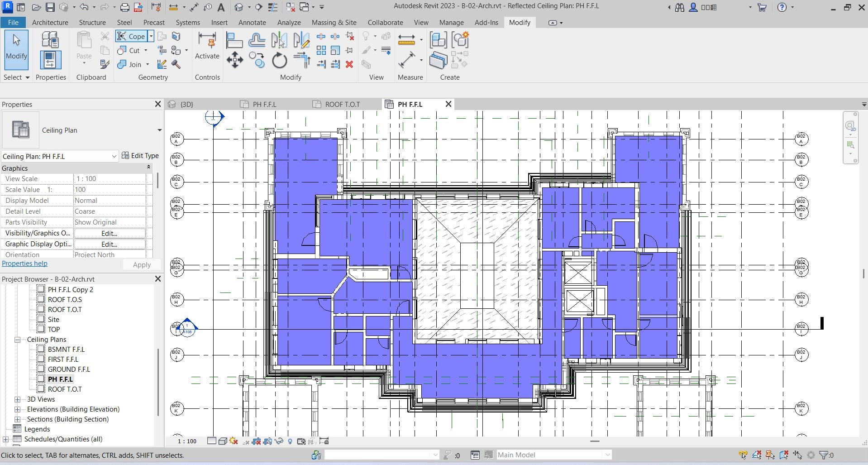Expand the 3D Views tree node
Screen dimensions: 868x465
[17, 399]
